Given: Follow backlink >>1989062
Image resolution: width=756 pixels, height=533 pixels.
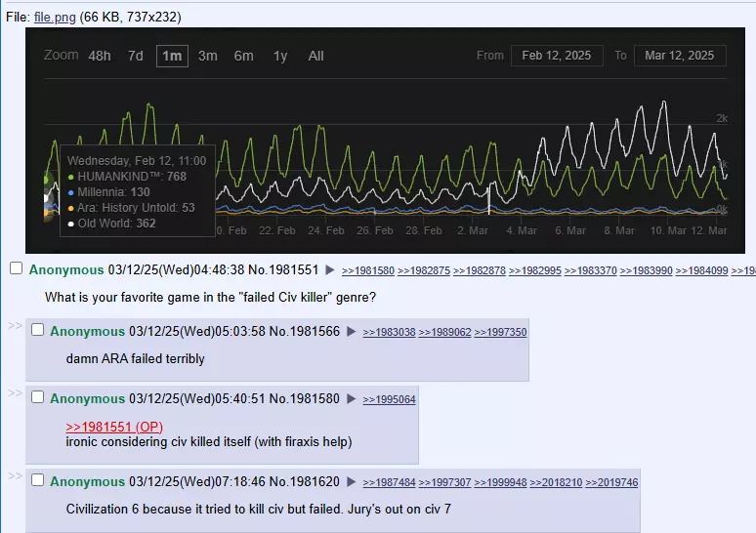Looking at the screenshot, I should [x=444, y=333].
